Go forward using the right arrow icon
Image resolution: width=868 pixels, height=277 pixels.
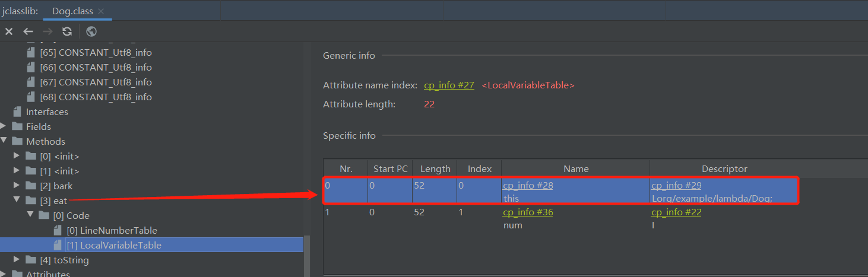(x=47, y=31)
